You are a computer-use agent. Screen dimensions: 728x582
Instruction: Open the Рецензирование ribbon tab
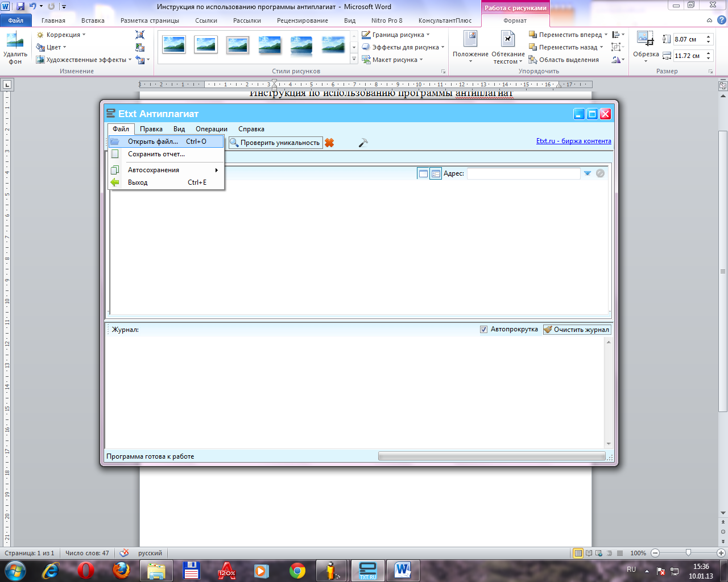303,20
